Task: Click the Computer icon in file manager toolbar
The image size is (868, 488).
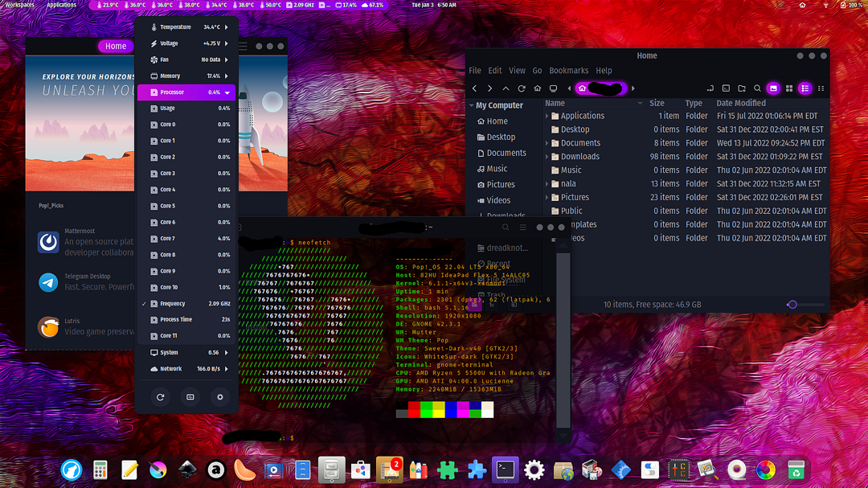Action: pos(553,88)
